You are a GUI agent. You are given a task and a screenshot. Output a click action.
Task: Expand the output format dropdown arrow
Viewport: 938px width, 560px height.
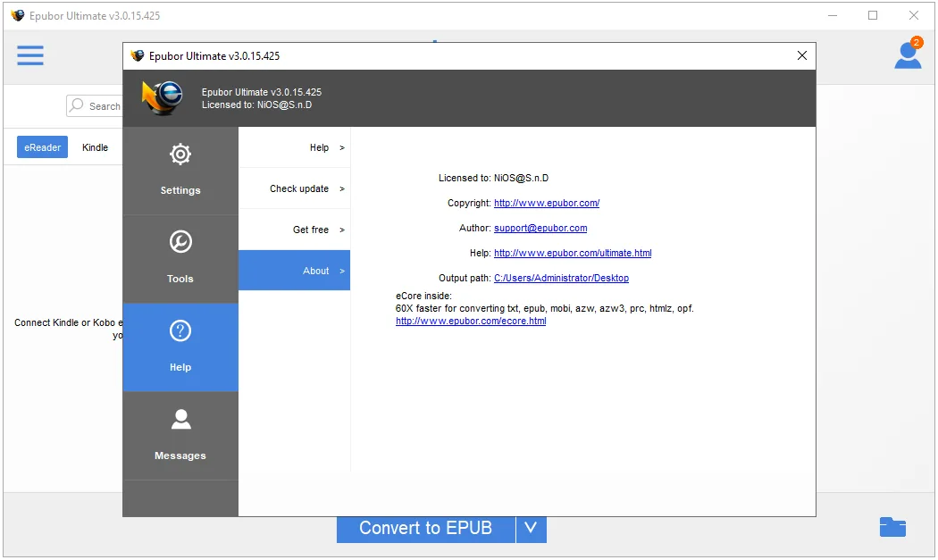[x=532, y=529]
